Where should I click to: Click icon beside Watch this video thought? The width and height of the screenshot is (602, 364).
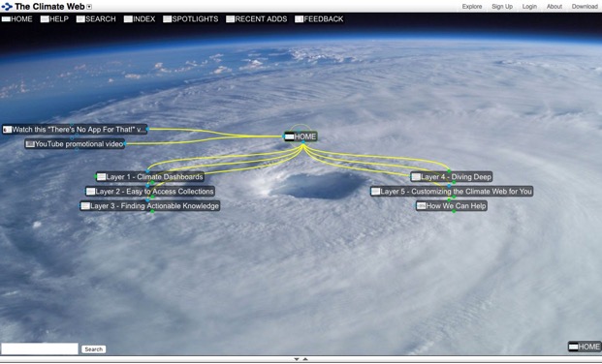pos(8,130)
